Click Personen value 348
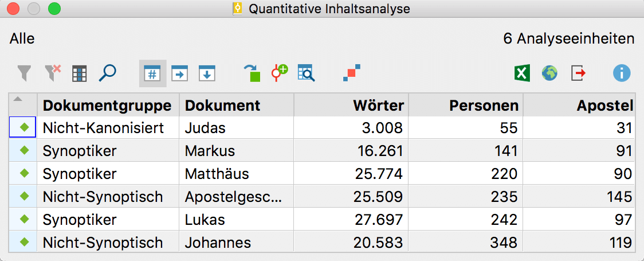The height and width of the screenshot is (261, 644). pyautogui.click(x=504, y=243)
